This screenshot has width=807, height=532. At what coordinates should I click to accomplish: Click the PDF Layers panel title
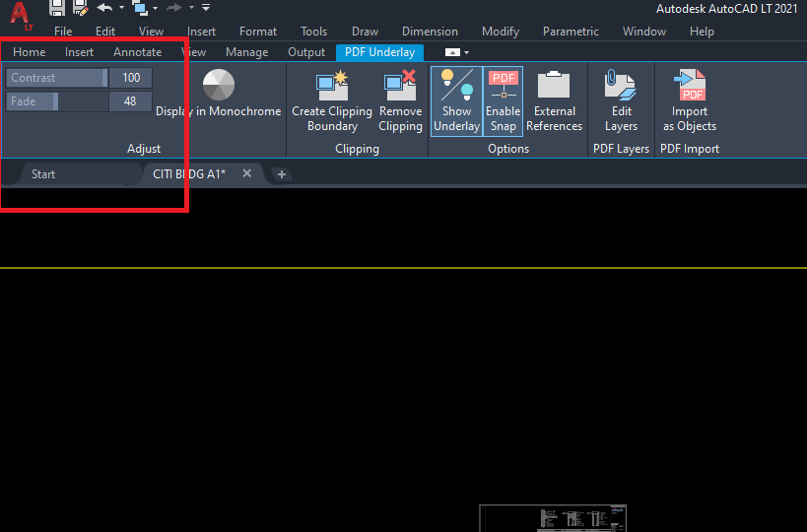[621, 149]
